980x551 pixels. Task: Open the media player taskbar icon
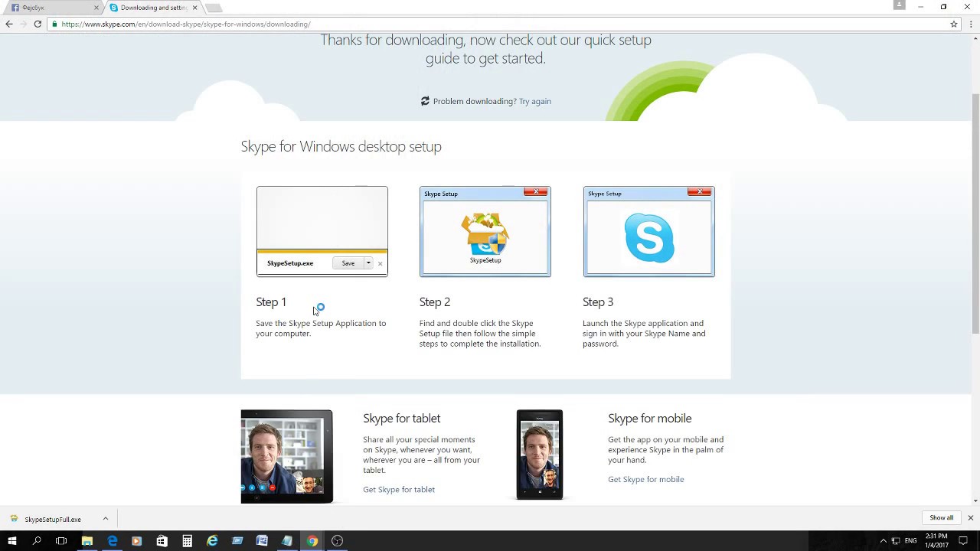(x=137, y=541)
